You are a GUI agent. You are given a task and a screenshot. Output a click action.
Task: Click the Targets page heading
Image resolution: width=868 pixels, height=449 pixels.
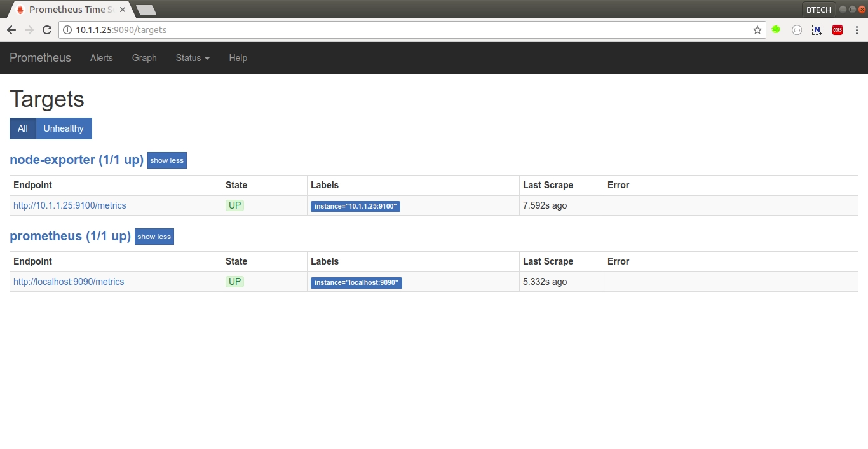coord(47,99)
